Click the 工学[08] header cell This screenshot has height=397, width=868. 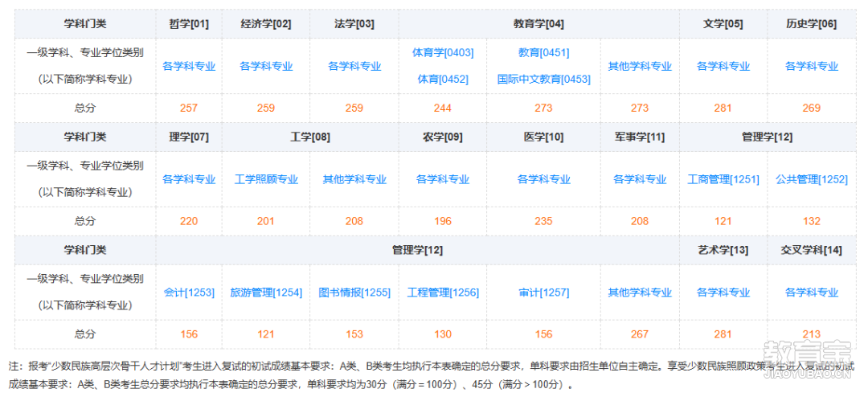click(x=310, y=137)
